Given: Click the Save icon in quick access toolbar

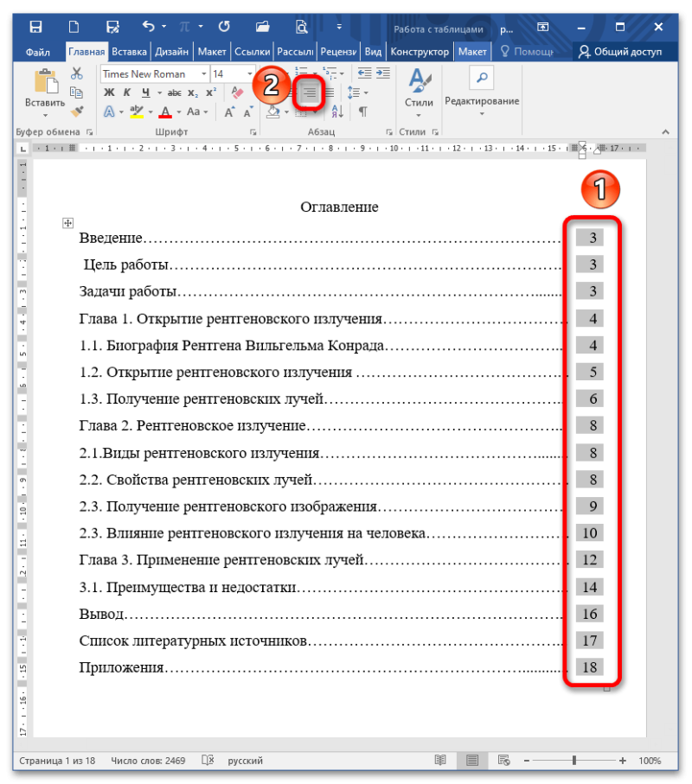Looking at the screenshot, I should tap(35, 27).
